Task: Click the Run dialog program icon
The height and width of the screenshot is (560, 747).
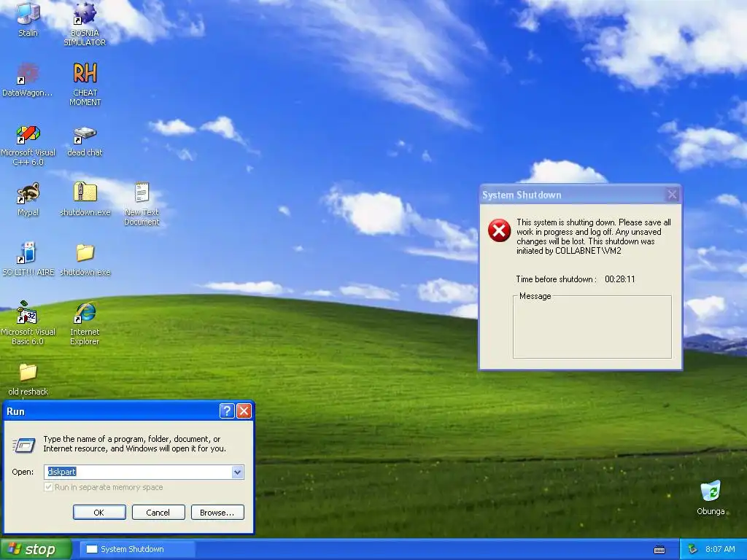Action: pos(24,446)
